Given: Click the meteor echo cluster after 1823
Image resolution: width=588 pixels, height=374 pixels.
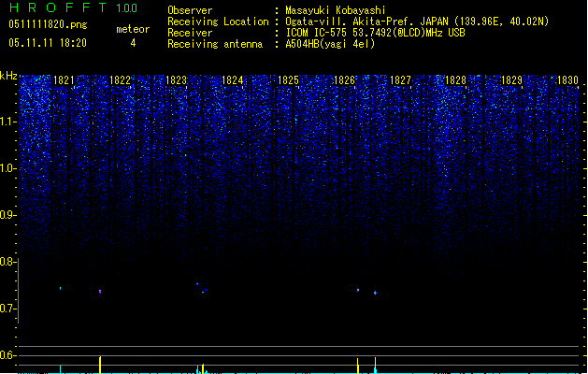Looking at the screenshot, I should (201, 288).
